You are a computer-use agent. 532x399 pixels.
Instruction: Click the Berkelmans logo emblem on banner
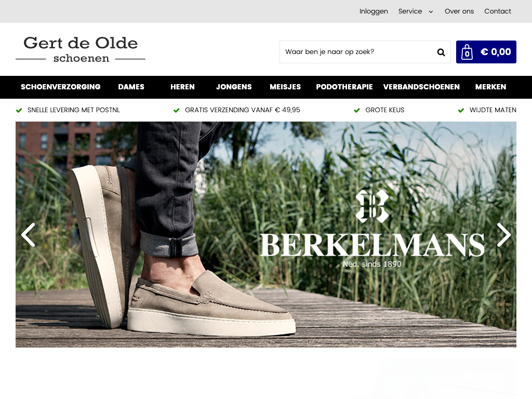372,206
